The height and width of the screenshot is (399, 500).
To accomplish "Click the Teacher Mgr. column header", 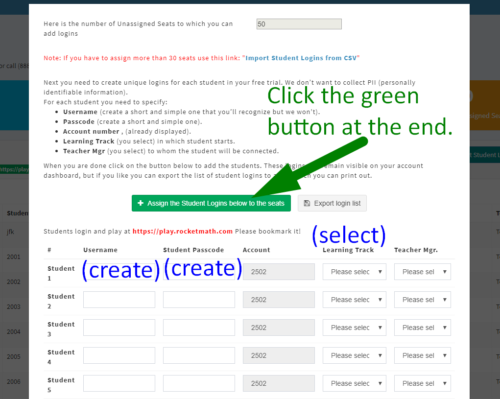I will click(x=416, y=250).
